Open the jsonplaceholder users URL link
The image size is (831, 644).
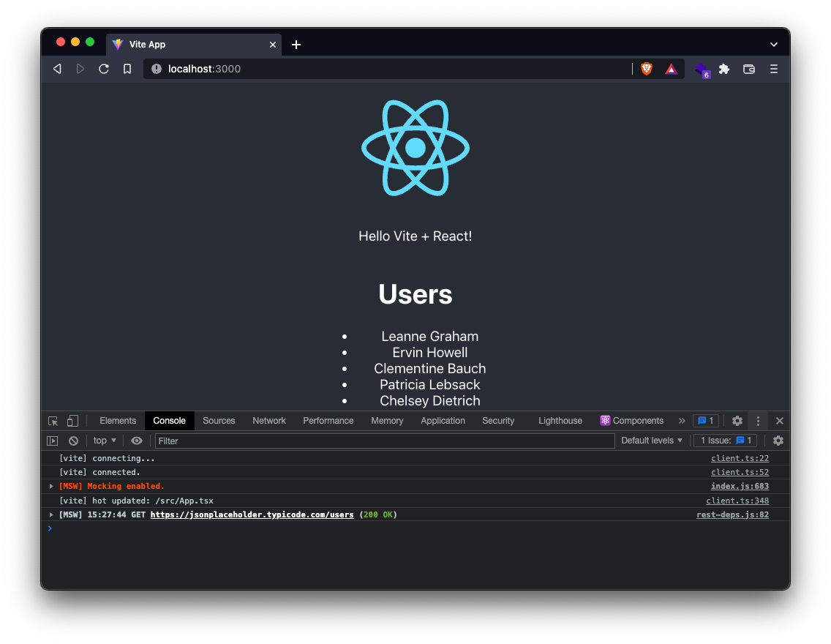coord(252,515)
